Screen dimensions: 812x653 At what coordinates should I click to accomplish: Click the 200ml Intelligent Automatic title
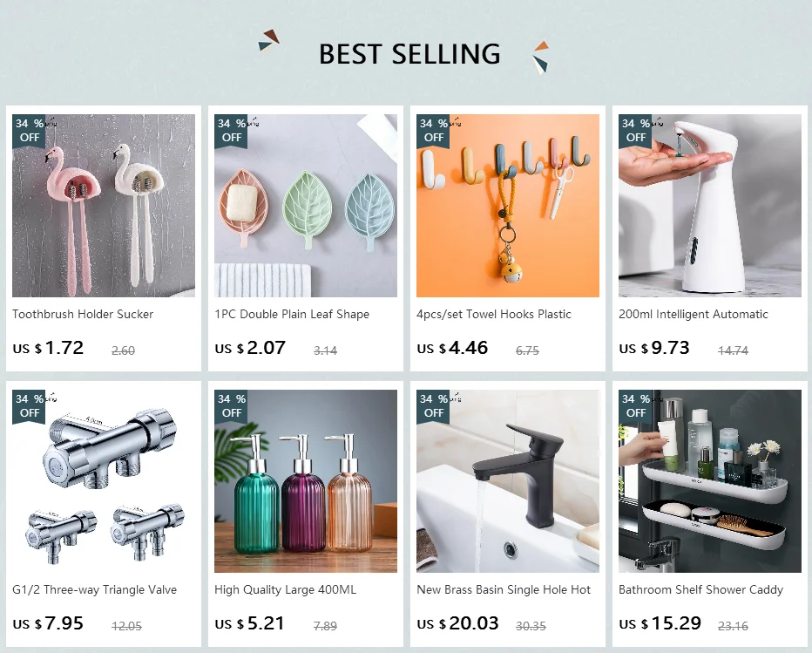pyautogui.click(x=693, y=314)
